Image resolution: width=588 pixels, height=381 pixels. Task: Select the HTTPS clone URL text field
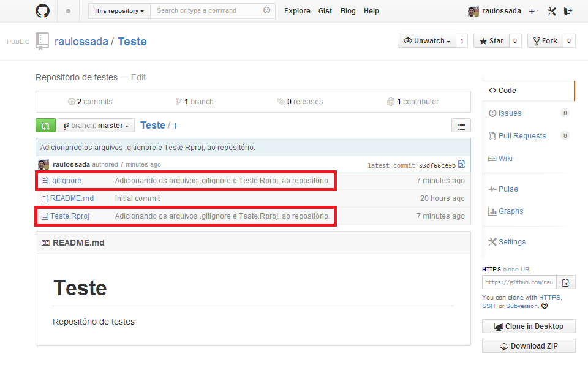pos(519,282)
